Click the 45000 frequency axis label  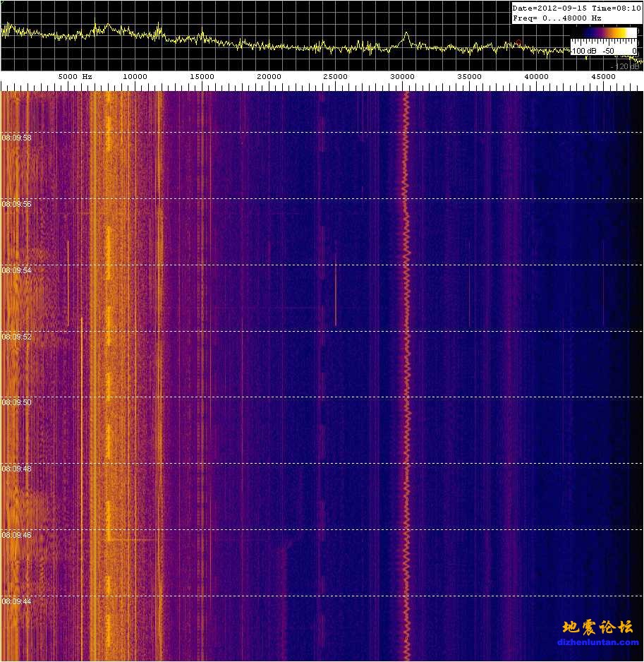(603, 76)
